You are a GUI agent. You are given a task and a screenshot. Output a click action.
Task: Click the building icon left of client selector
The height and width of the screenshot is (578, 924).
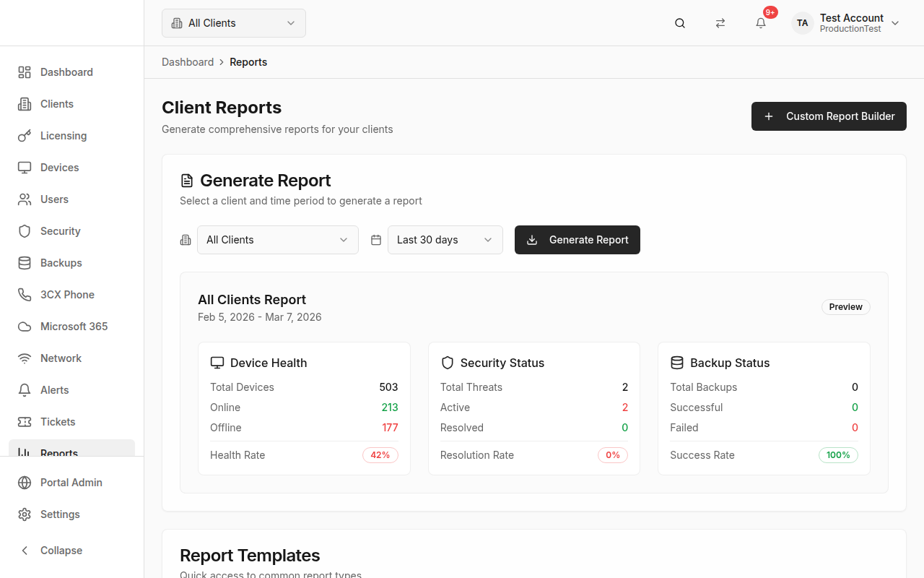click(x=186, y=240)
